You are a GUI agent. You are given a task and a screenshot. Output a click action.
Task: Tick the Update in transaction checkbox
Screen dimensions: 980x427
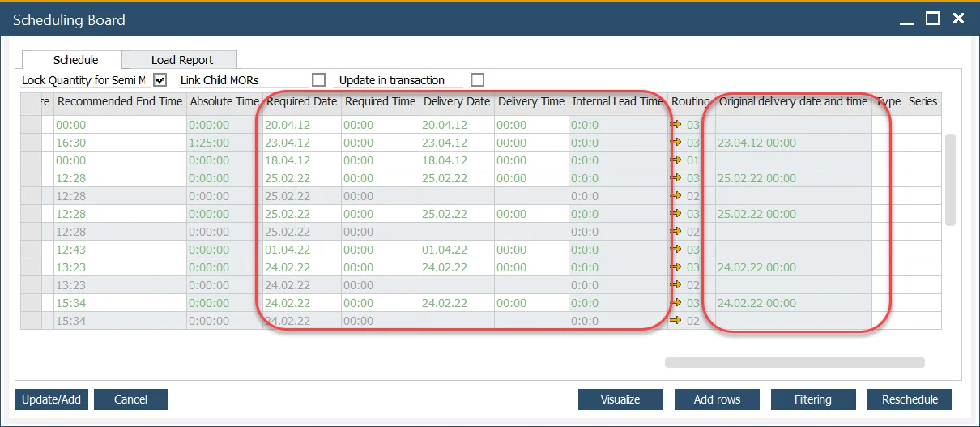coord(477,79)
